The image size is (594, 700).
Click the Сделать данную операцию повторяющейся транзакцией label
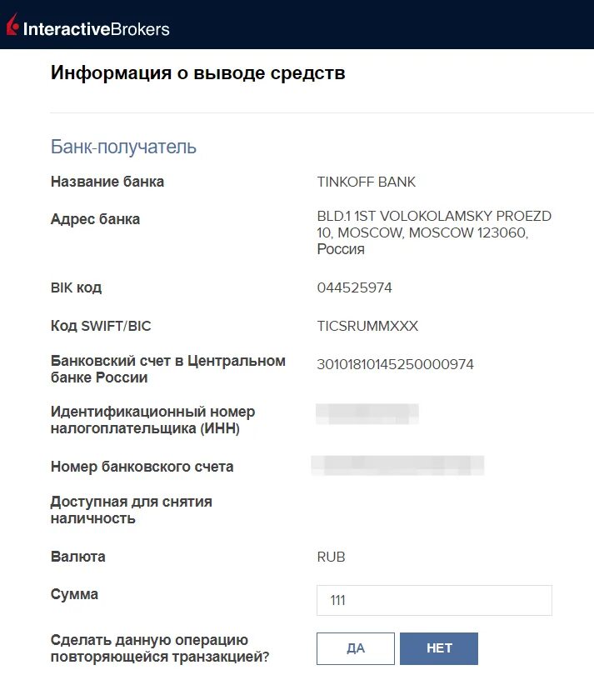pyautogui.click(x=161, y=649)
